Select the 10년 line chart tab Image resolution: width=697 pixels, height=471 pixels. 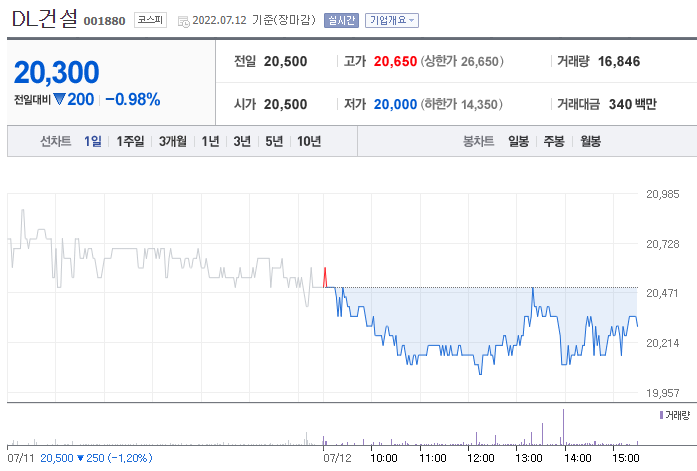pos(309,141)
